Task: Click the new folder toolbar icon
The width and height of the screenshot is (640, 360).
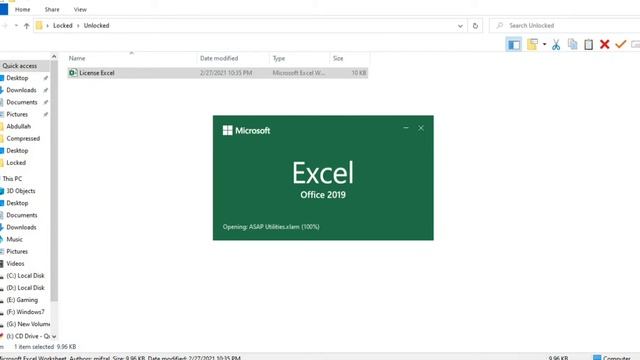Action: coord(532,44)
